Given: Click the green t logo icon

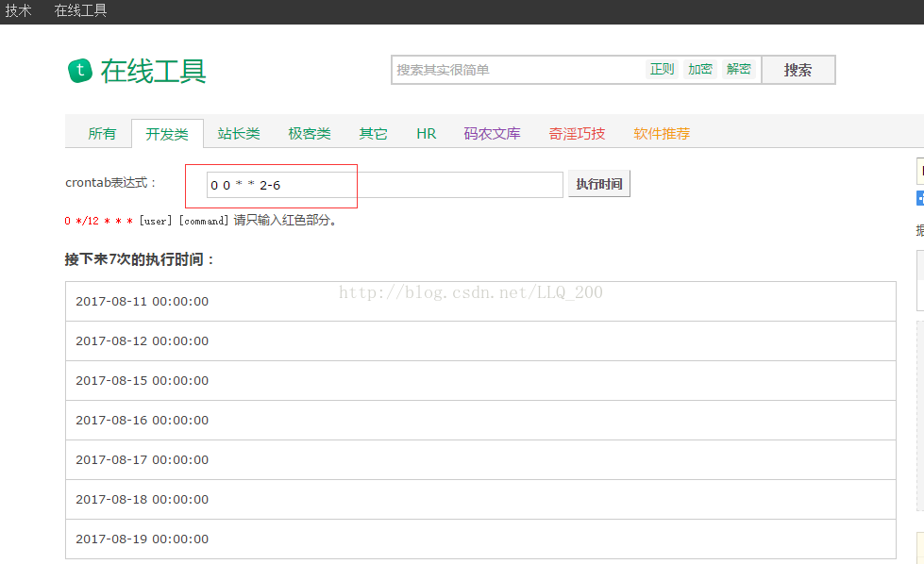Looking at the screenshot, I should tap(80, 71).
